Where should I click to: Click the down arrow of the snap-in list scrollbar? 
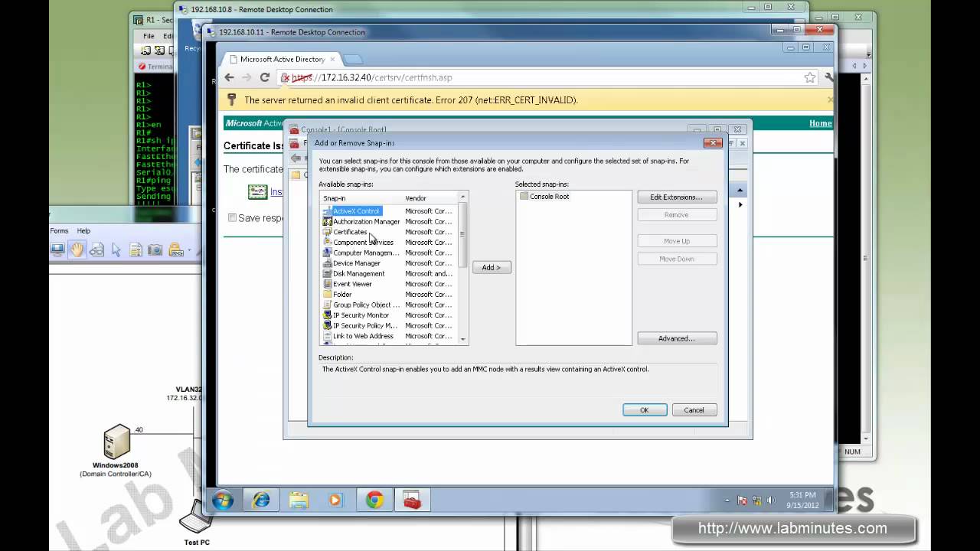click(463, 339)
